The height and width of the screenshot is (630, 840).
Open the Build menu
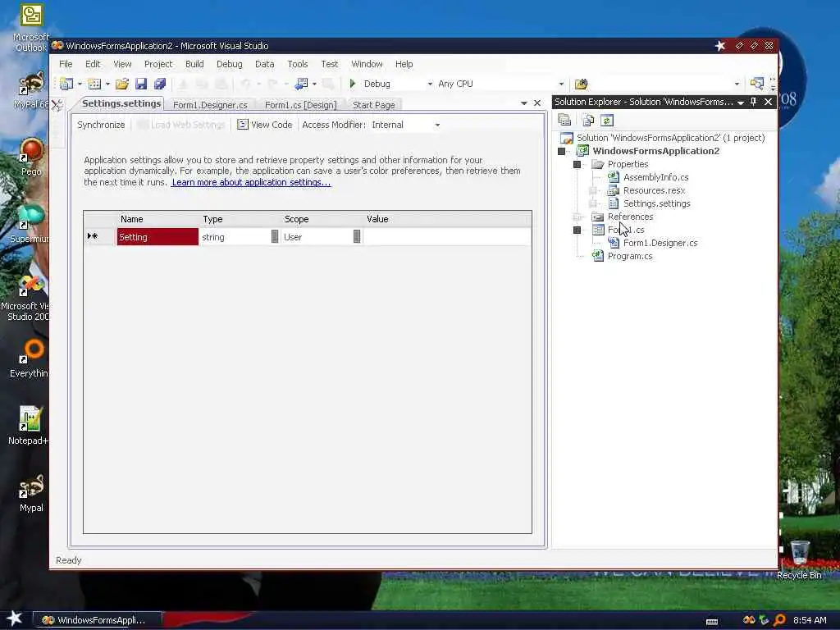[194, 64]
